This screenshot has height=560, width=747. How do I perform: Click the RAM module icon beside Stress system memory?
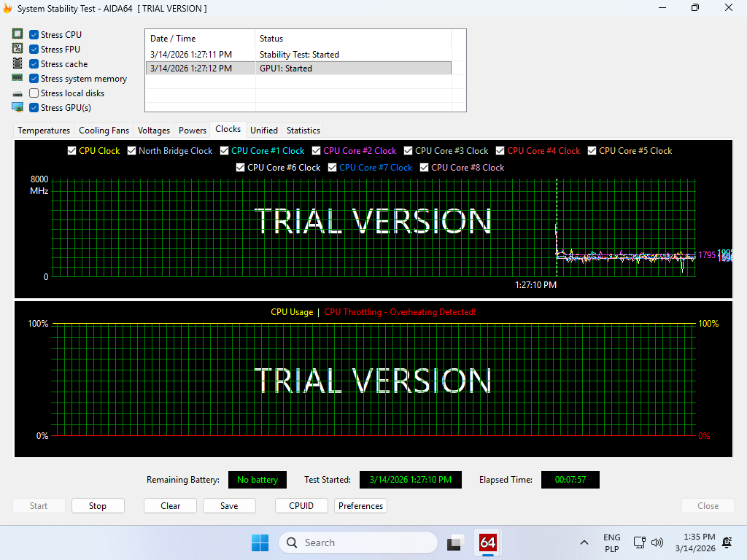[18, 77]
